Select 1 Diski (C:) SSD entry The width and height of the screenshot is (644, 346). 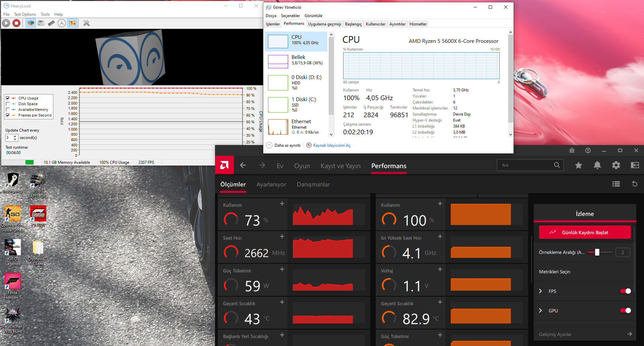(297, 105)
